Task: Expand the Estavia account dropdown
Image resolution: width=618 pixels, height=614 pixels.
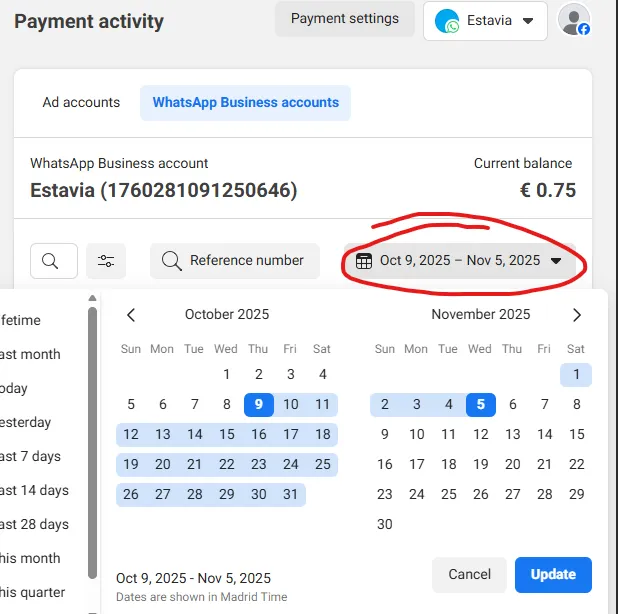Action: click(x=527, y=20)
